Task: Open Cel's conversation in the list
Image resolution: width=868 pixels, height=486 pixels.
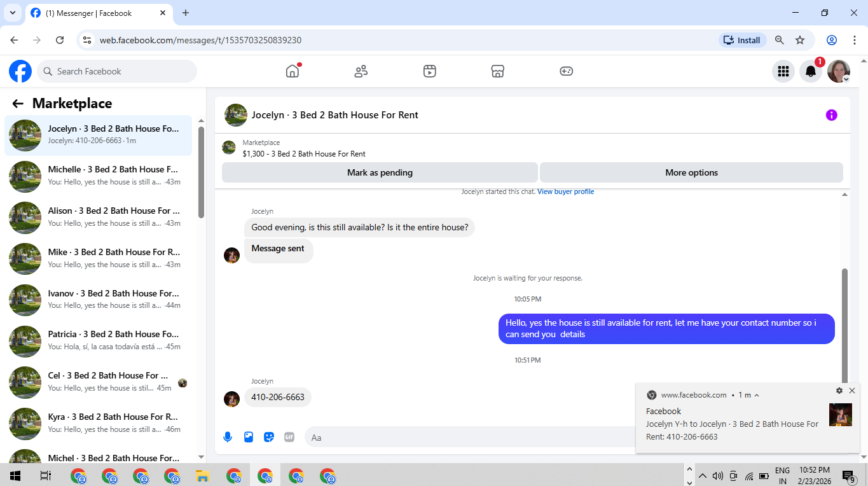Action: [x=99, y=382]
